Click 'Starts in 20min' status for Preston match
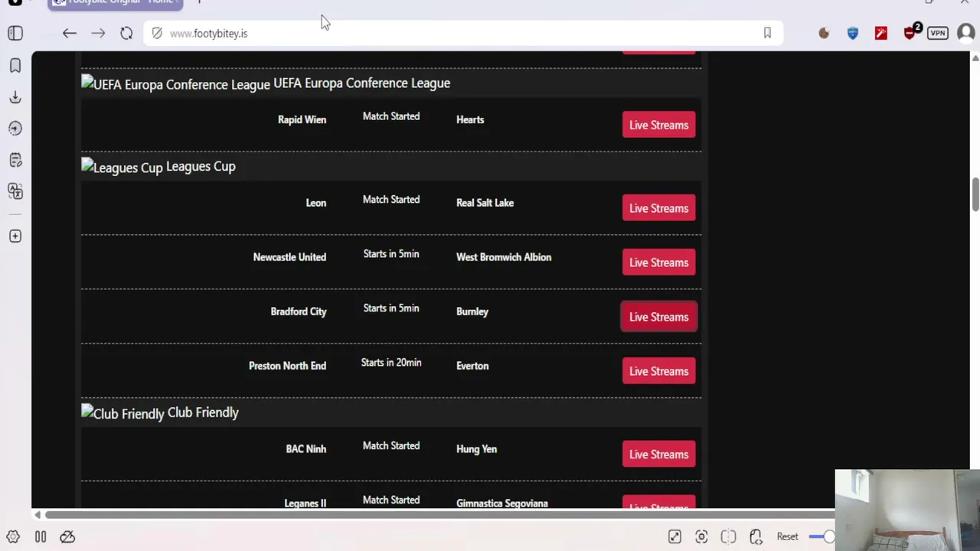 391,363
